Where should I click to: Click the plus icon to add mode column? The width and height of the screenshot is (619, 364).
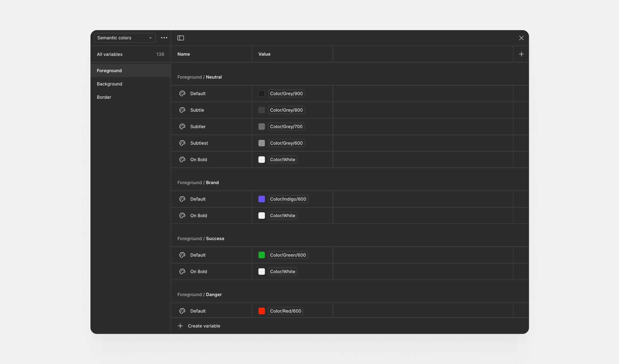click(521, 54)
